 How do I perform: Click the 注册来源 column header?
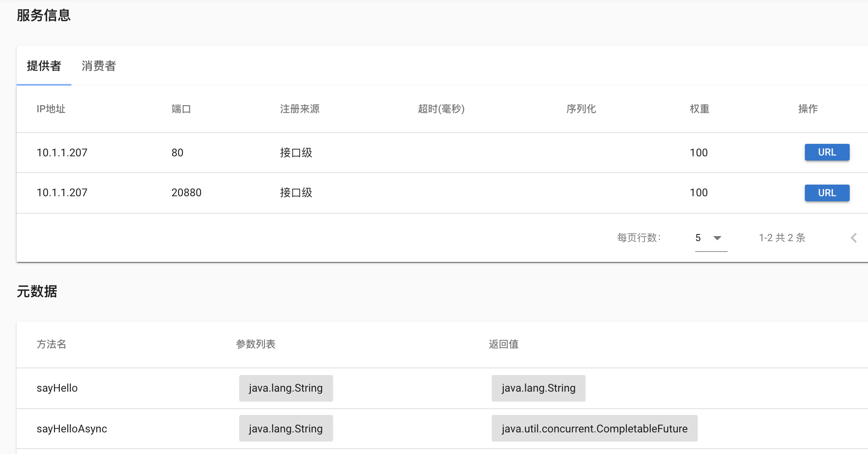tap(299, 109)
